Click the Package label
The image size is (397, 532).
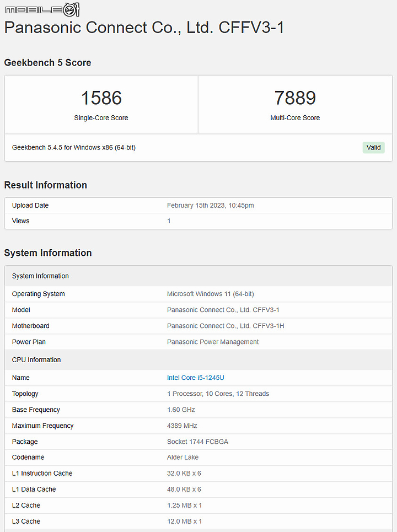[25, 442]
